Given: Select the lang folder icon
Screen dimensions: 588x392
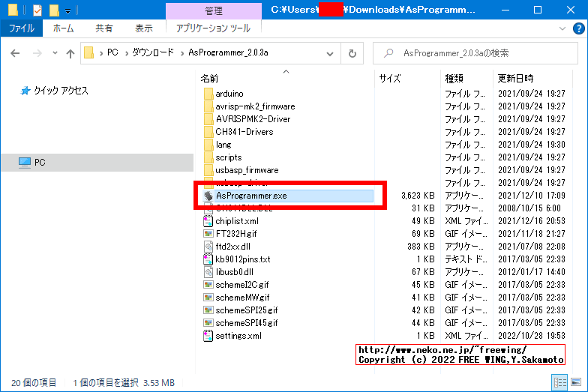Looking at the screenshot, I should [x=208, y=145].
